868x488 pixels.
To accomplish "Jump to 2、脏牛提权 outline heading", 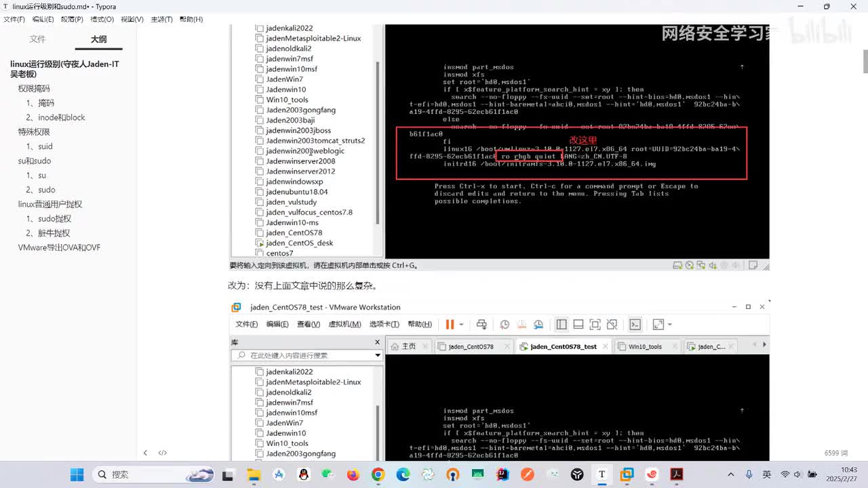I will (x=48, y=233).
